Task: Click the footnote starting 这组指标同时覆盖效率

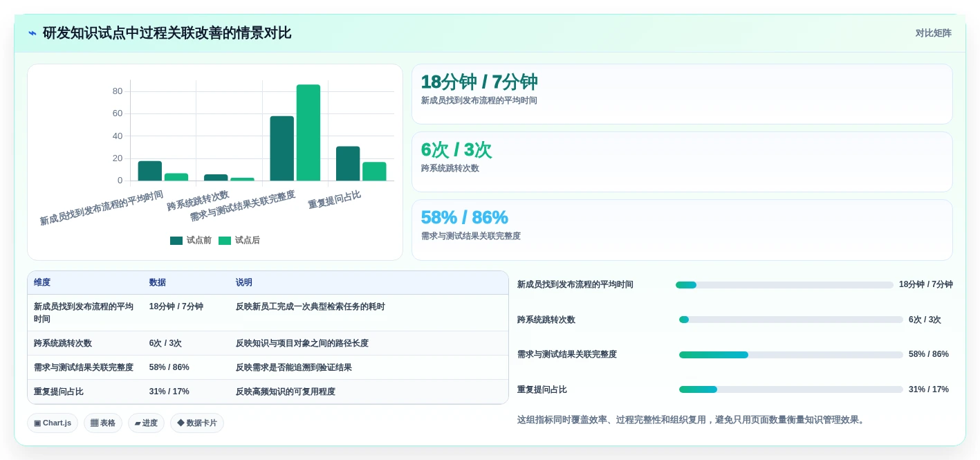Action: coord(692,420)
